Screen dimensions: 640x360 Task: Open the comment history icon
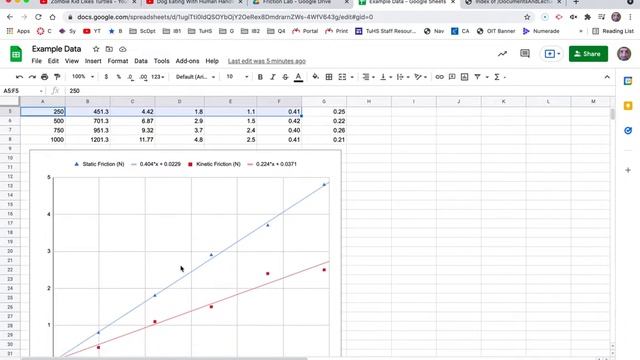[525, 54]
